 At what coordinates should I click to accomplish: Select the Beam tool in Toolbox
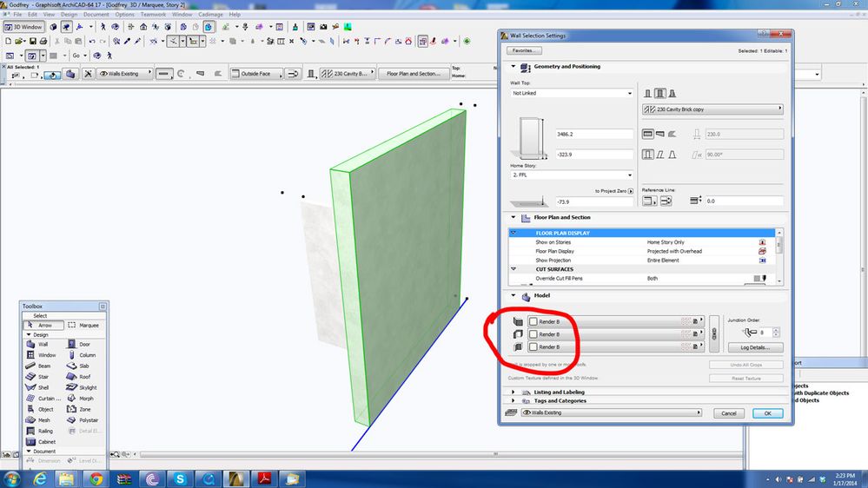(43, 366)
